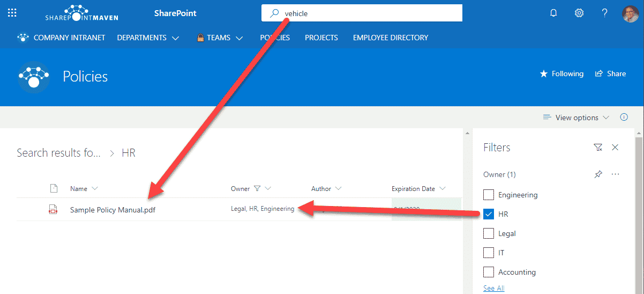Open the Projects nav item
Screen dimensions: 644x294
tap(321, 38)
